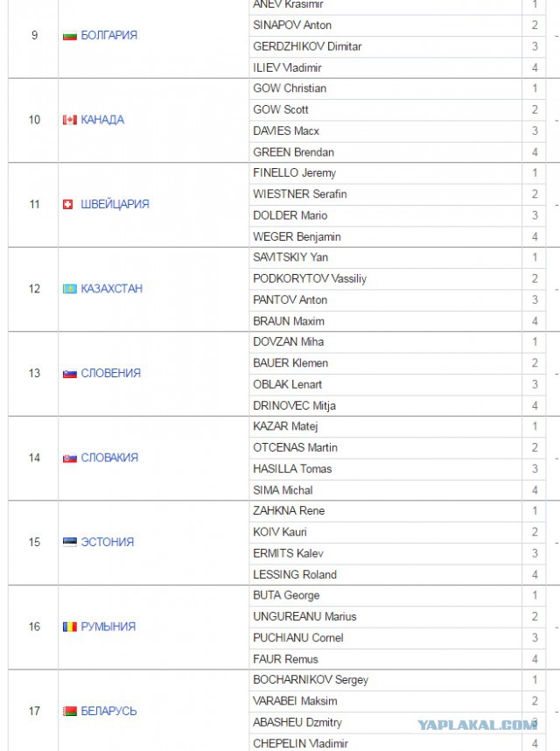Click the Canada flag icon
Screen dimensions: 560x751
(x=70, y=120)
